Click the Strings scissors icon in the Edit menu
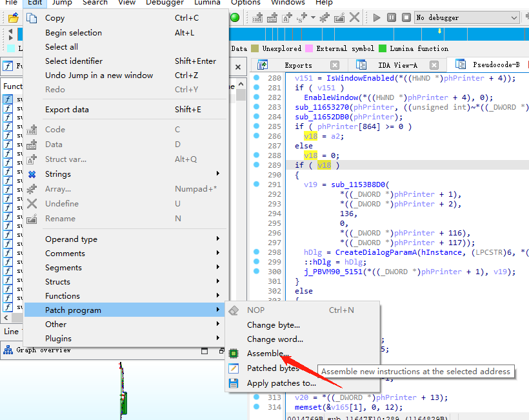The image size is (529, 420). point(32,174)
